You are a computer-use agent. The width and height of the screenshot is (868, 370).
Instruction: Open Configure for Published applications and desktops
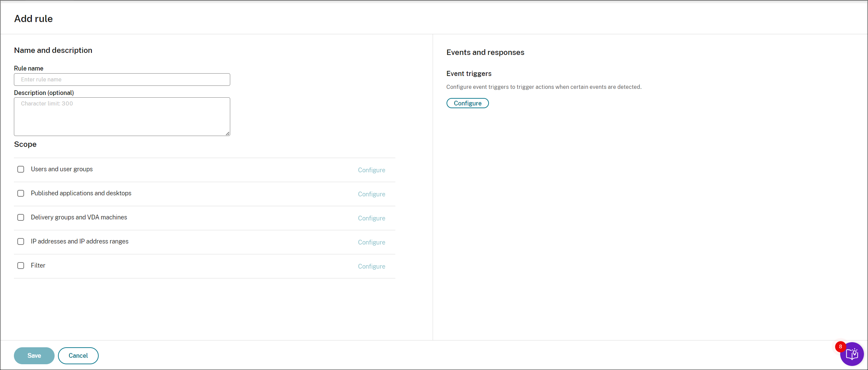[x=372, y=194]
